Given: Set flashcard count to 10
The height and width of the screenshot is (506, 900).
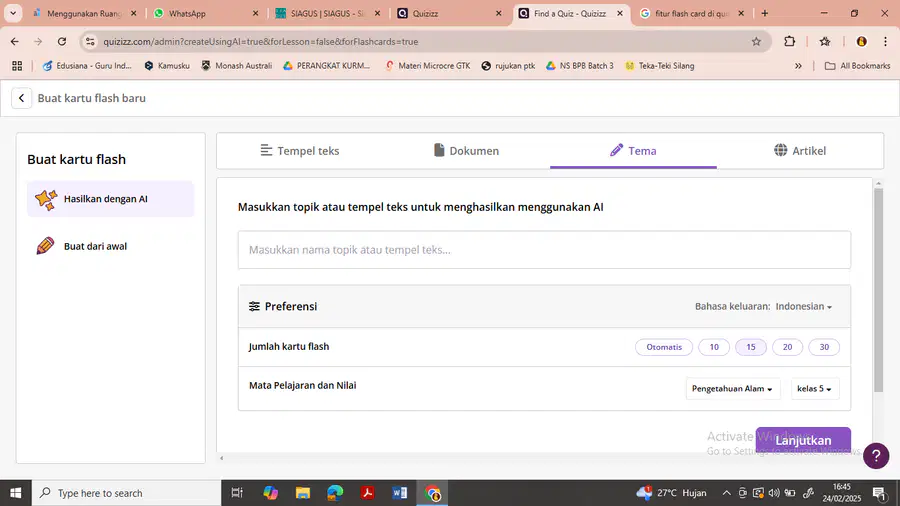Looking at the screenshot, I should (714, 347).
